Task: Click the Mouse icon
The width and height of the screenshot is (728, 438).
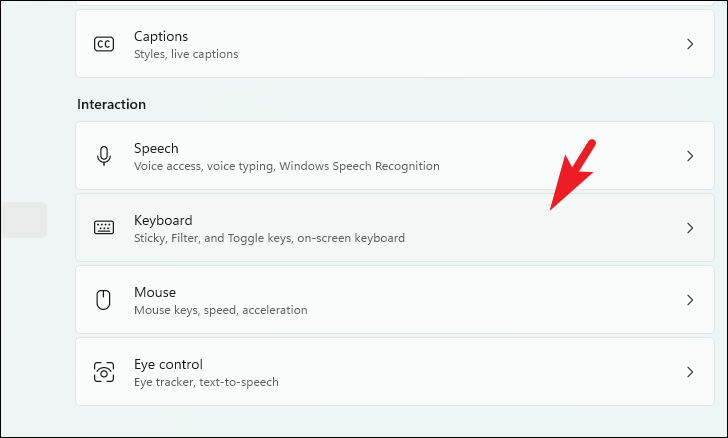Action: tap(104, 300)
